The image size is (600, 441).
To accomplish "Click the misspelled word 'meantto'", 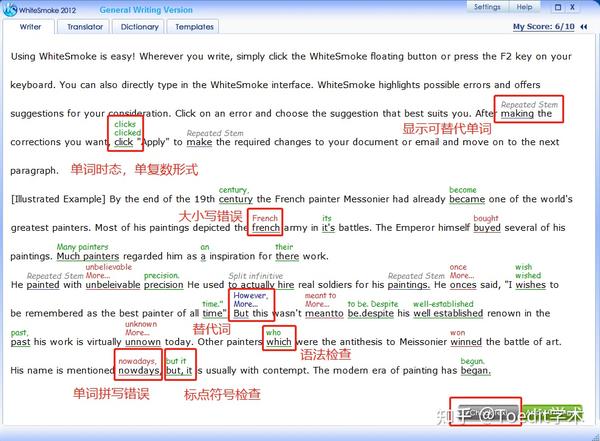I will coord(324,313).
